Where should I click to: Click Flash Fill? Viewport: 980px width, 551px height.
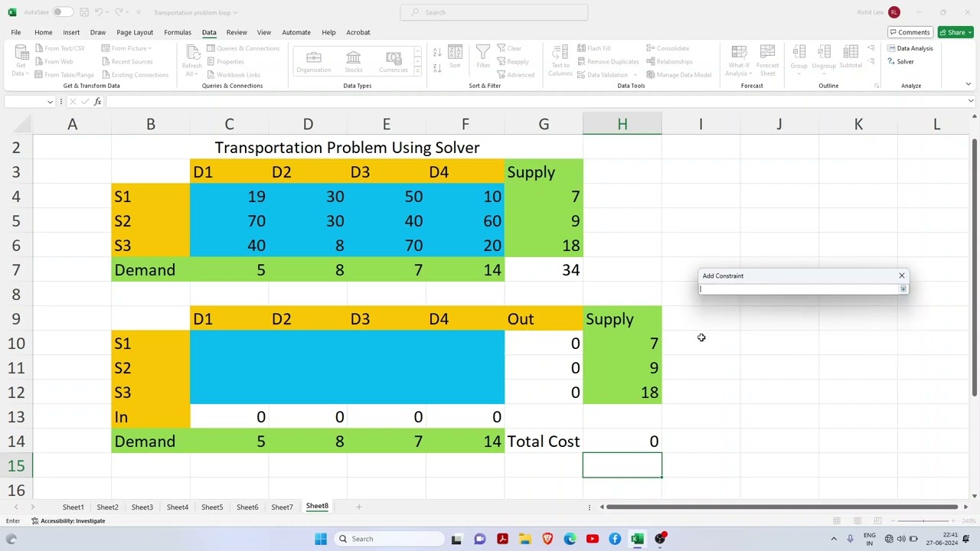(x=593, y=48)
